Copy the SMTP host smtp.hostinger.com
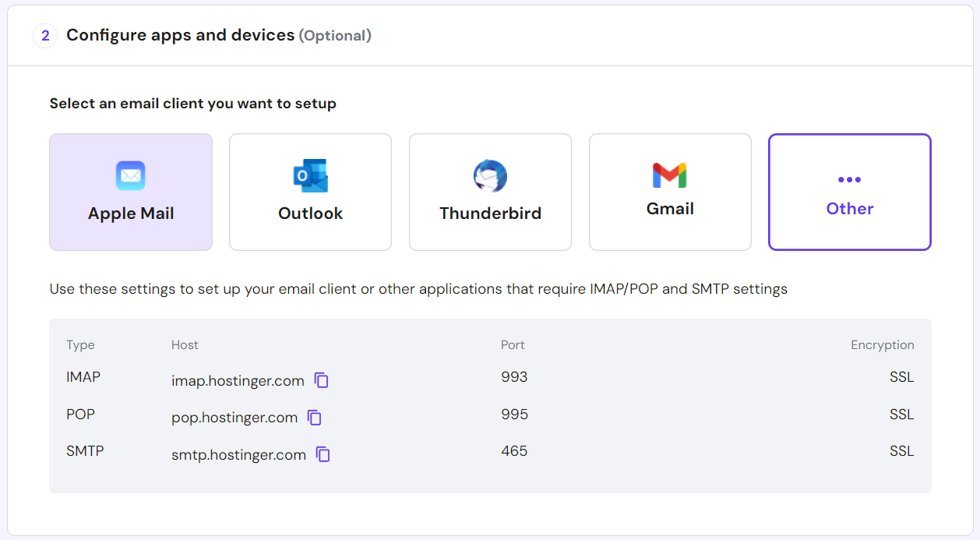This screenshot has height=540, width=980. 323,454
